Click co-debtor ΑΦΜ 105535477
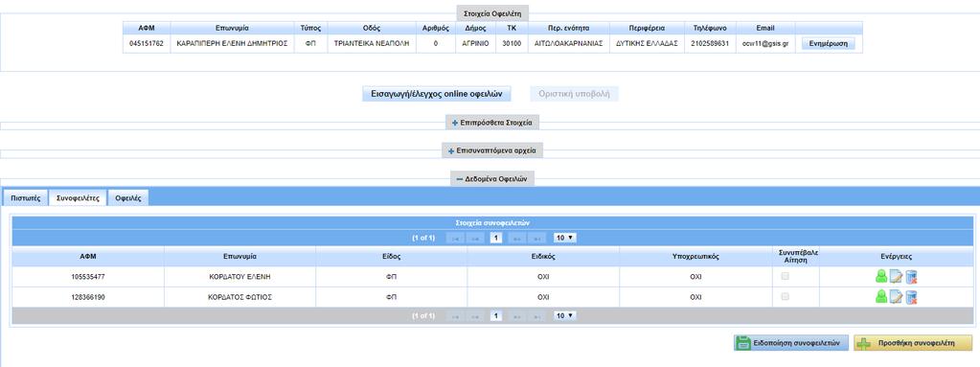The image size is (980, 367). (x=88, y=277)
